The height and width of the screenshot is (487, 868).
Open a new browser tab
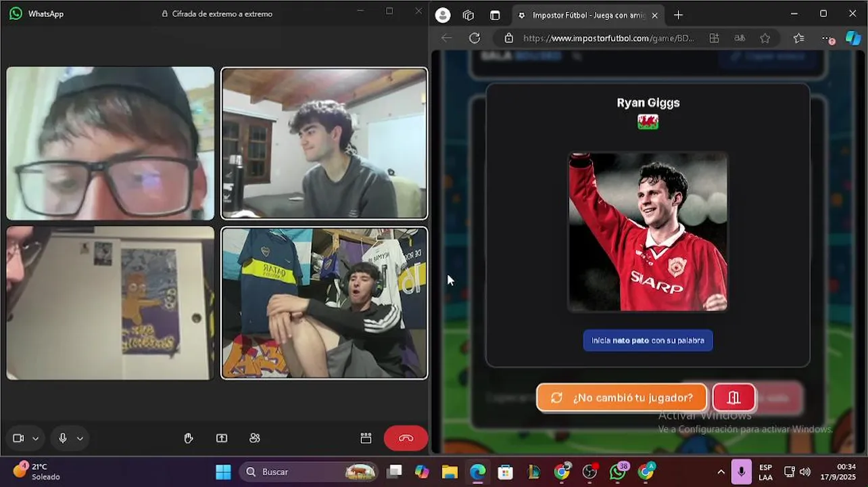(678, 15)
